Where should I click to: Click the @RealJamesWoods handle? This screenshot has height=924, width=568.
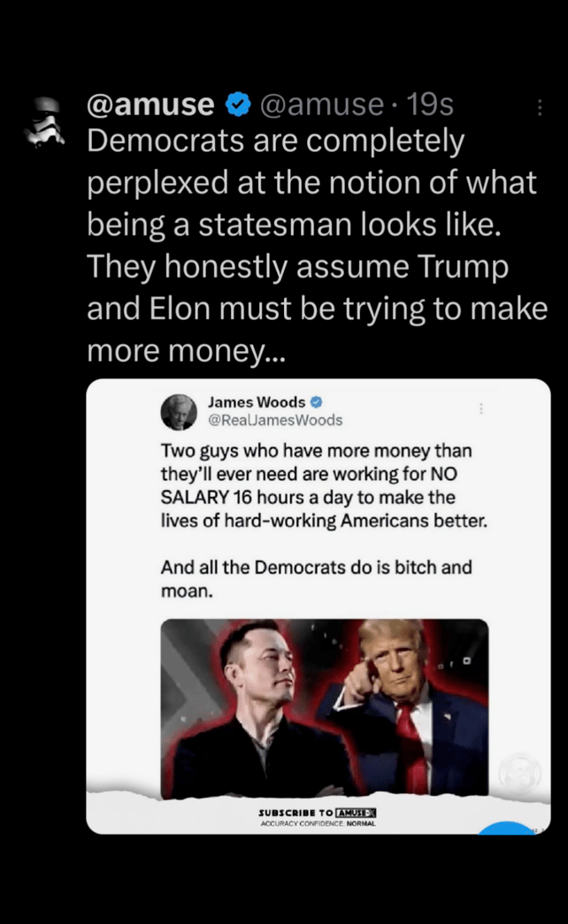(x=275, y=420)
